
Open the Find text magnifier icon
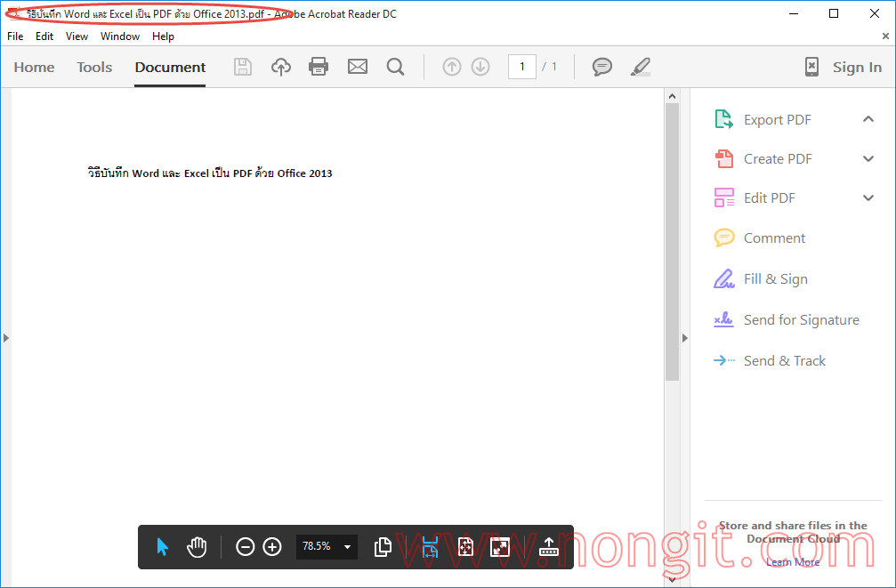pyautogui.click(x=395, y=67)
